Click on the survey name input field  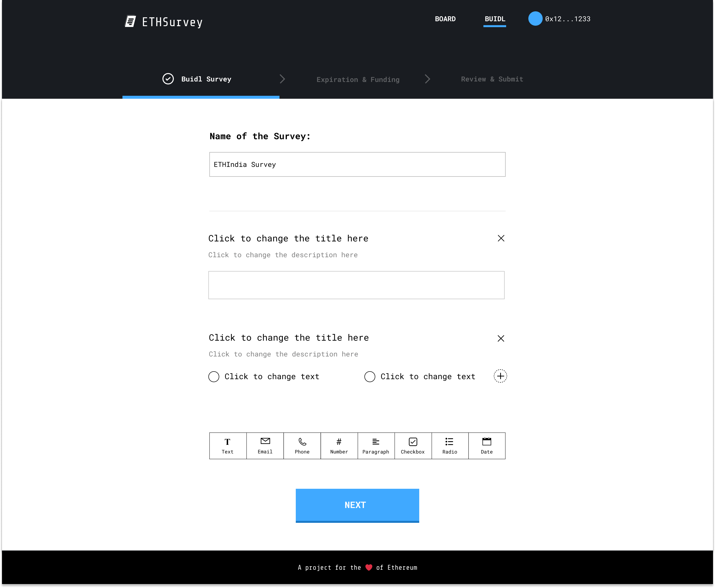[357, 164]
